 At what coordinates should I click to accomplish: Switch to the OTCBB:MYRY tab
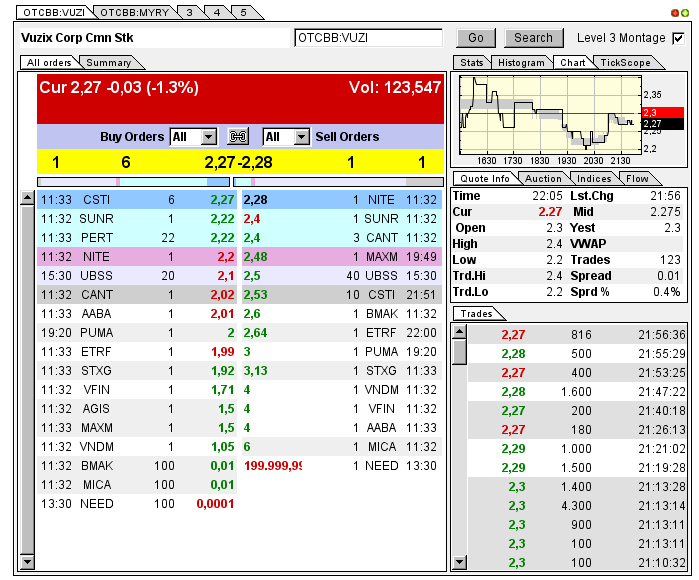click(x=133, y=12)
